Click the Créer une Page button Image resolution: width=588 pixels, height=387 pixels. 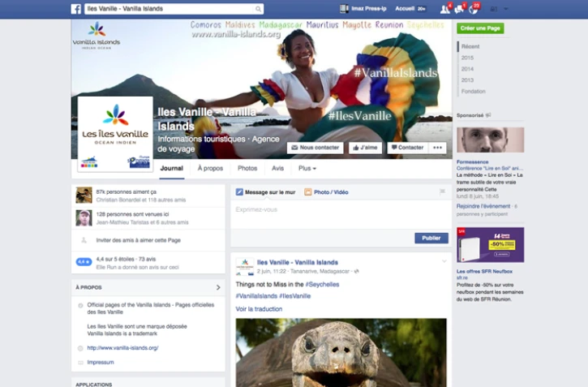click(480, 28)
